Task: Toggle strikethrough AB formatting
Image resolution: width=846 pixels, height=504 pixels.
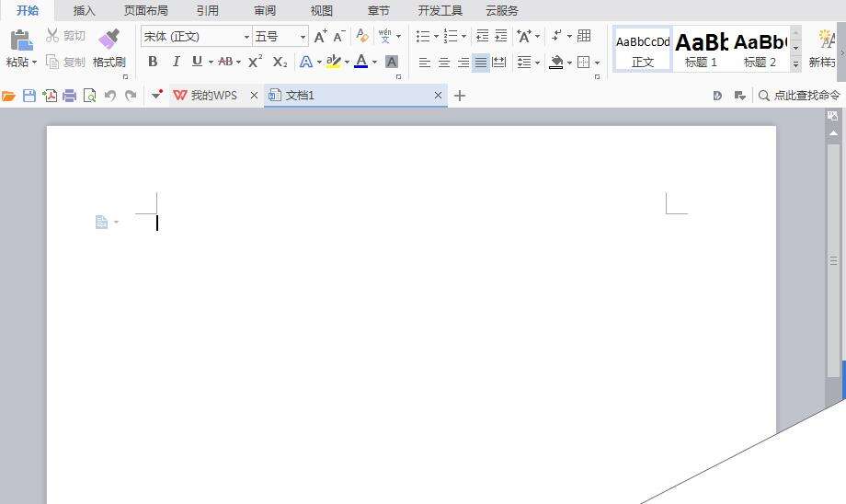Action: pos(225,62)
